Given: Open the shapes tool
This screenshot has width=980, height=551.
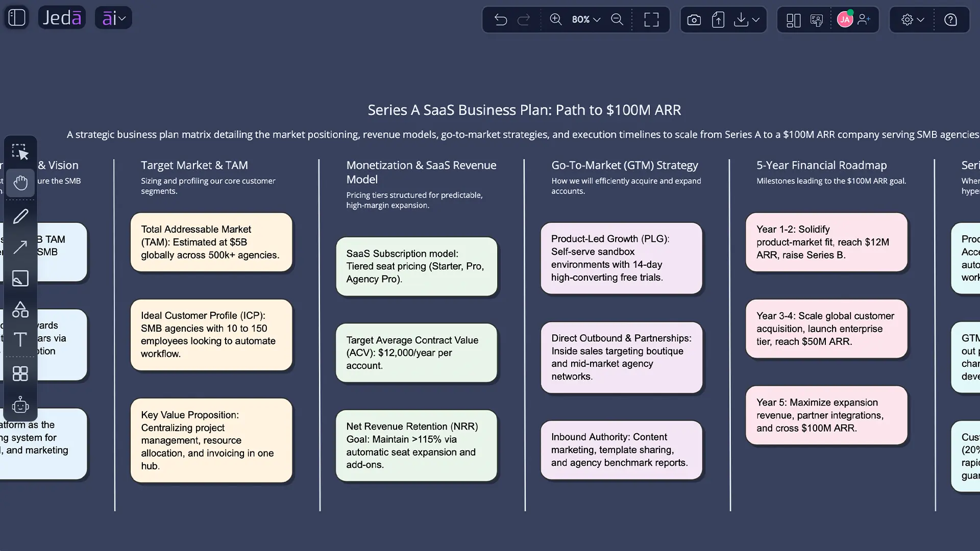Looking at the screenshot, I should (x=20, y=309).
